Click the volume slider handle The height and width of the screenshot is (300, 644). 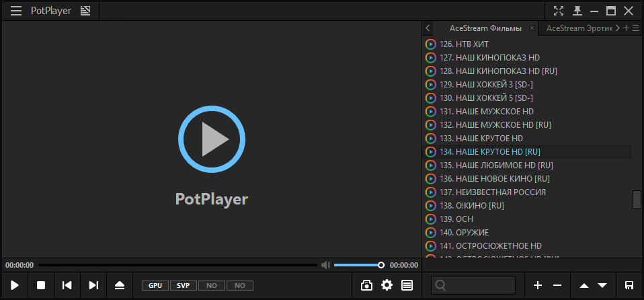381,265
